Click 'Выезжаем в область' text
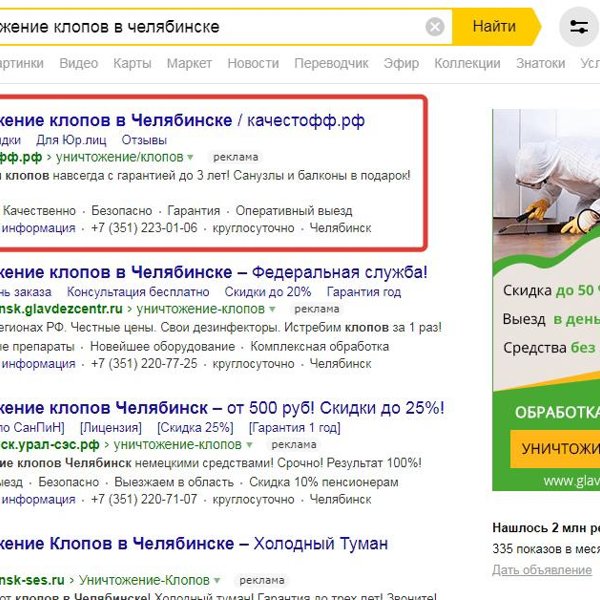This screenshot has width=600, height=600. [x=174, y=482]
